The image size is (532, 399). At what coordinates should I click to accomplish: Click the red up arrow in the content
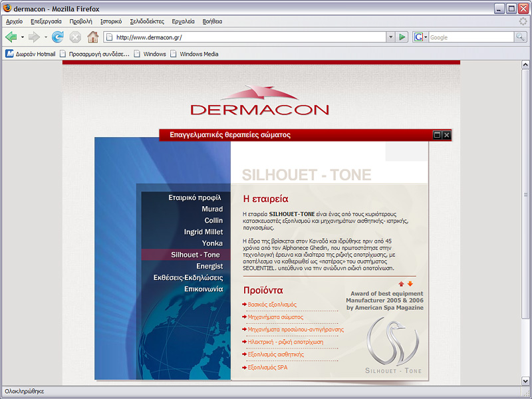(402, 284)
